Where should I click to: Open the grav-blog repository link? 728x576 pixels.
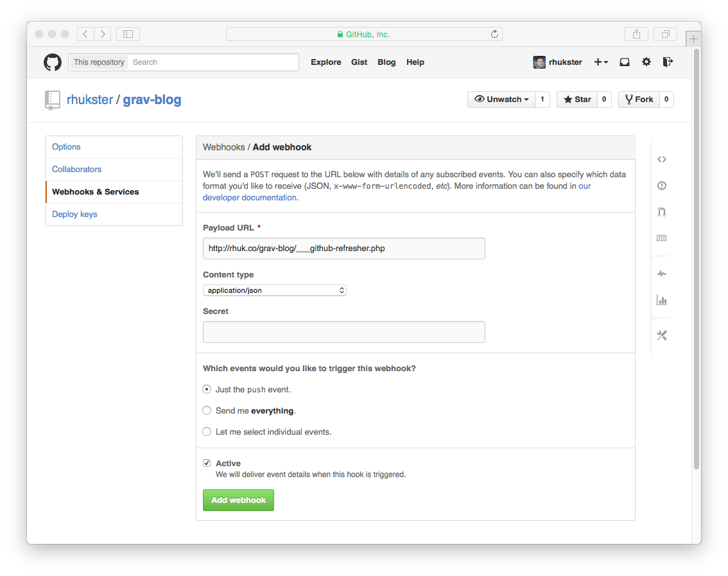pos(152,100)
